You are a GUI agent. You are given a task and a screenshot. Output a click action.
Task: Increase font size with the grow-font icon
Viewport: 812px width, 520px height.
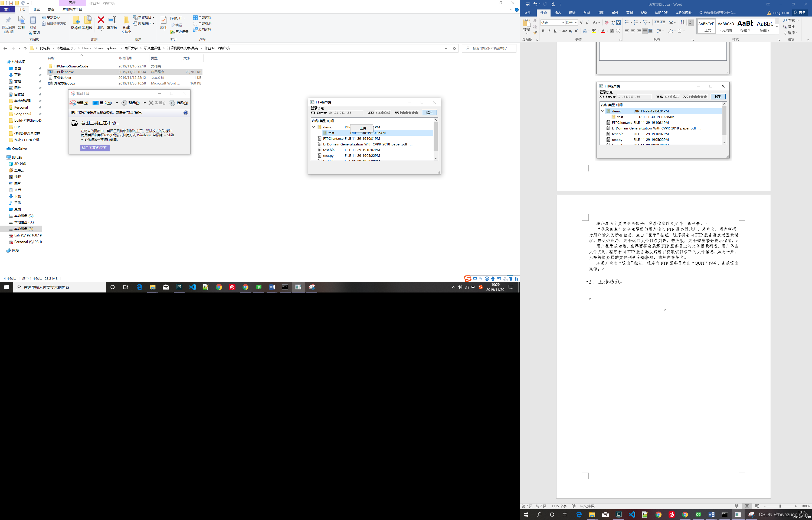click(581, 22)
